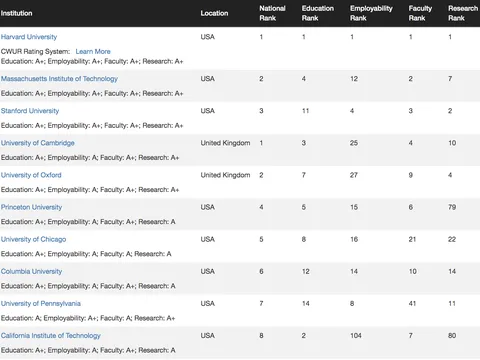Viewport: 480px width, 360px height.
Task: Sort by National Rank header
Action: (272, 13)
